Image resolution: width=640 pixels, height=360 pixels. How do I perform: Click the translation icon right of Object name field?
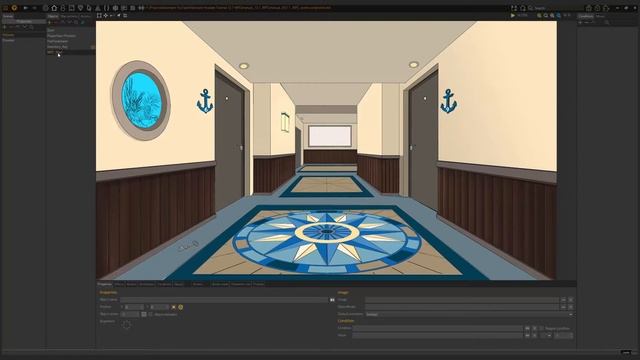332,300
